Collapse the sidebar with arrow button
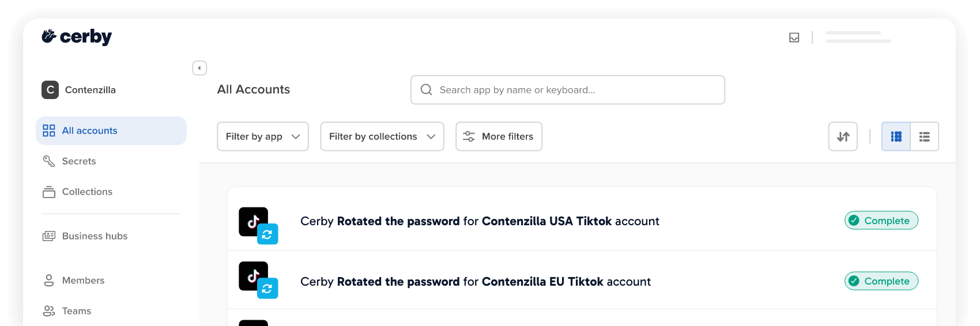Image resolution: width=980 pixels, height=326 pixels. pos(199,68)
